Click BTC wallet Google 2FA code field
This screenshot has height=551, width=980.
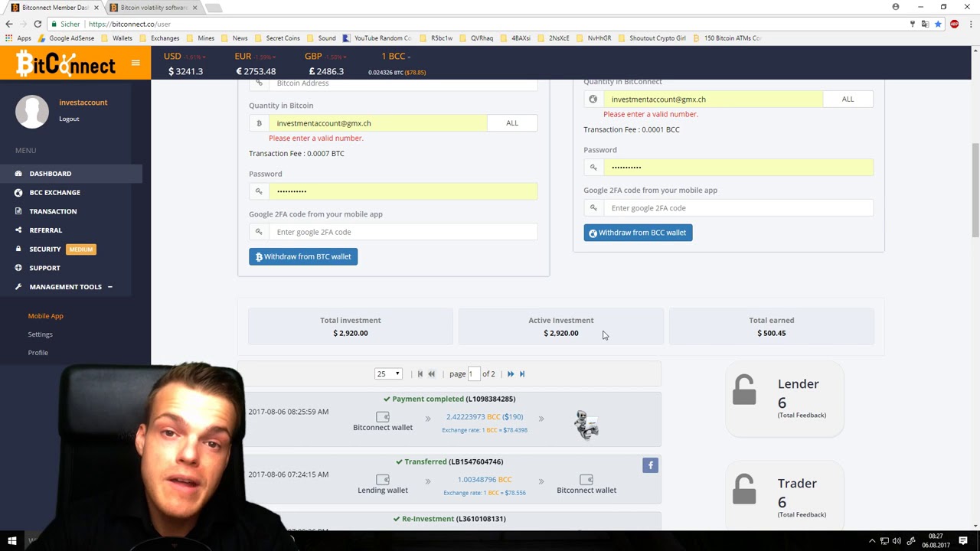coord(403,232)
